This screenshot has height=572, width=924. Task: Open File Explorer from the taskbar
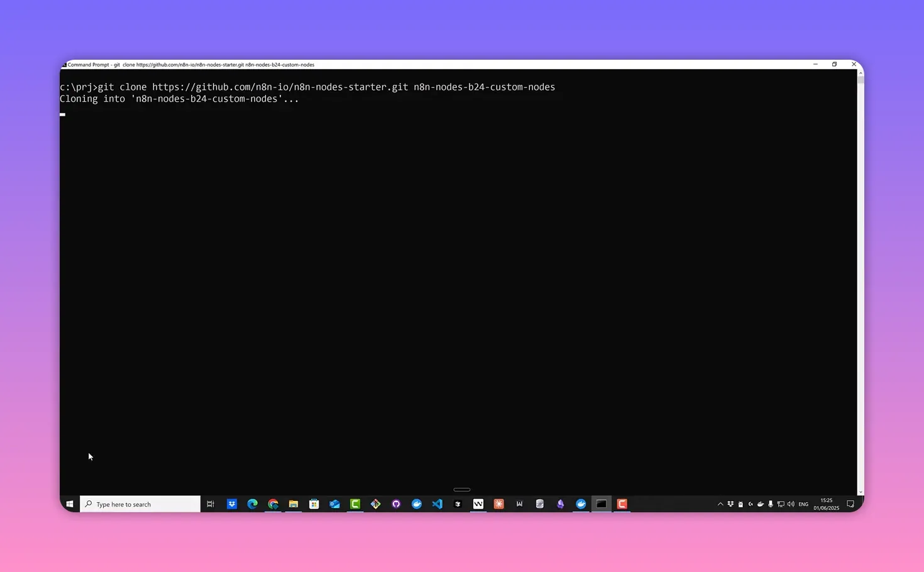tap(294, 503)
